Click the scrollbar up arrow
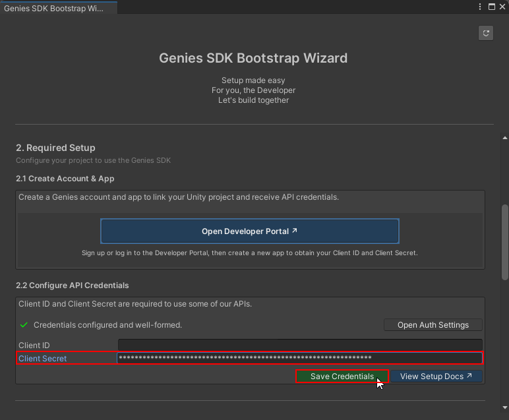This screenshot has width=509, height=420. pos(505,138)
